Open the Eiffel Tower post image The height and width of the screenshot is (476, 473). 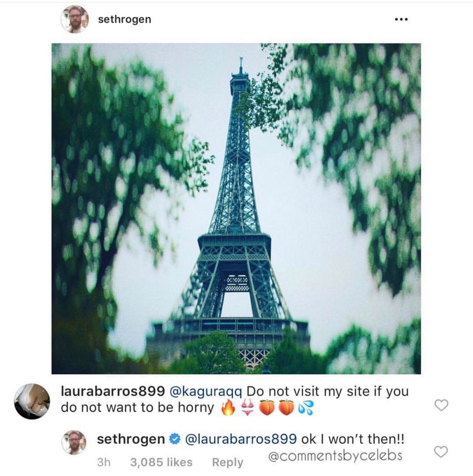coord(236,209)
